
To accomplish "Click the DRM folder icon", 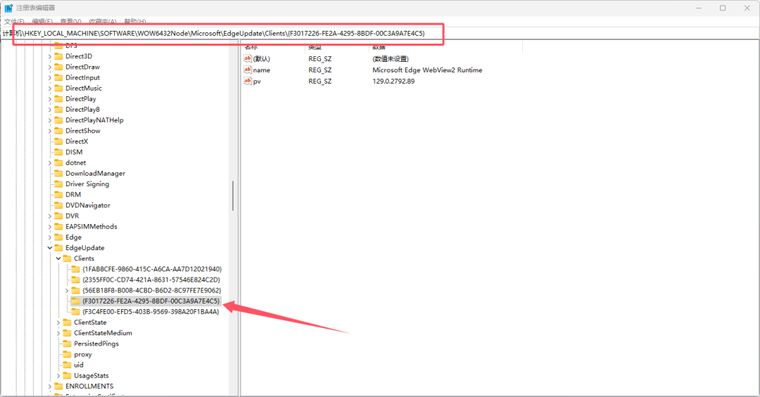I will click(x=59, y=195).
